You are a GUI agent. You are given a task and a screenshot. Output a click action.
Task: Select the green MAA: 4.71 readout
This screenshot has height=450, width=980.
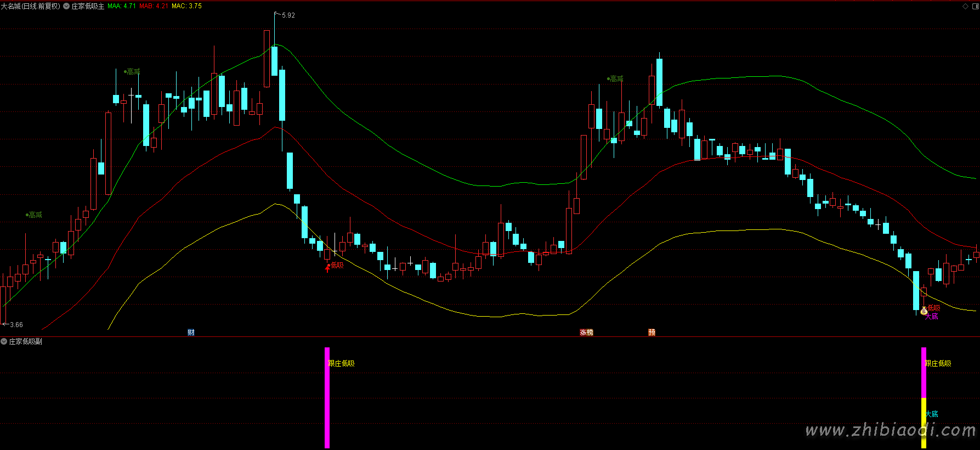pyautogui.click(x=121, y=6)
